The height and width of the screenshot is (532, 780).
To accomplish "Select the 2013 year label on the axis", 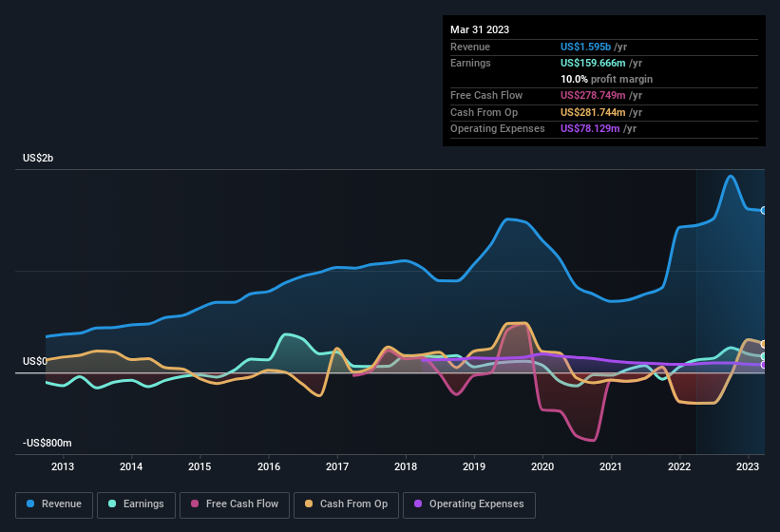I will tap(63, 466).
